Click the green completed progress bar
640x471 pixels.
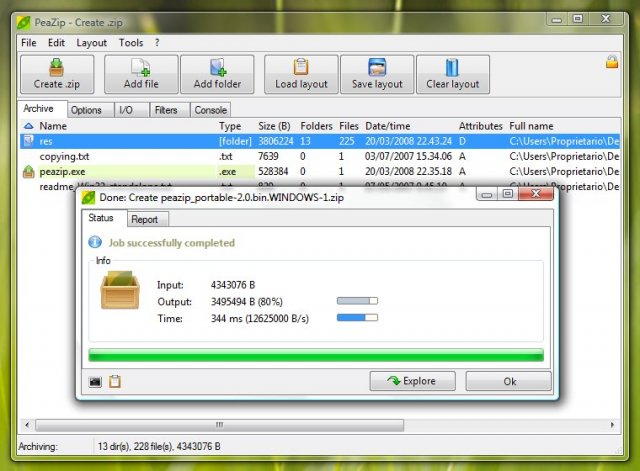[x=316, y=355]
